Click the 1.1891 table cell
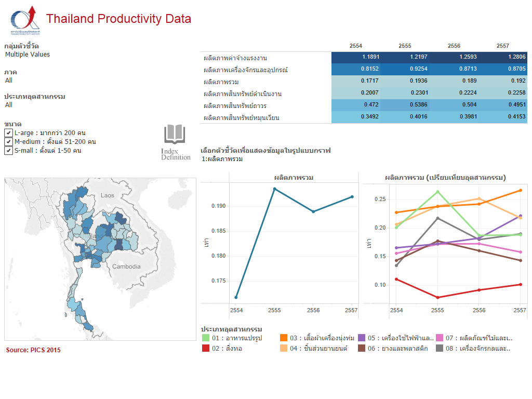Image resolution: width=532 pixels, height=399 pixels. [356, 57]
